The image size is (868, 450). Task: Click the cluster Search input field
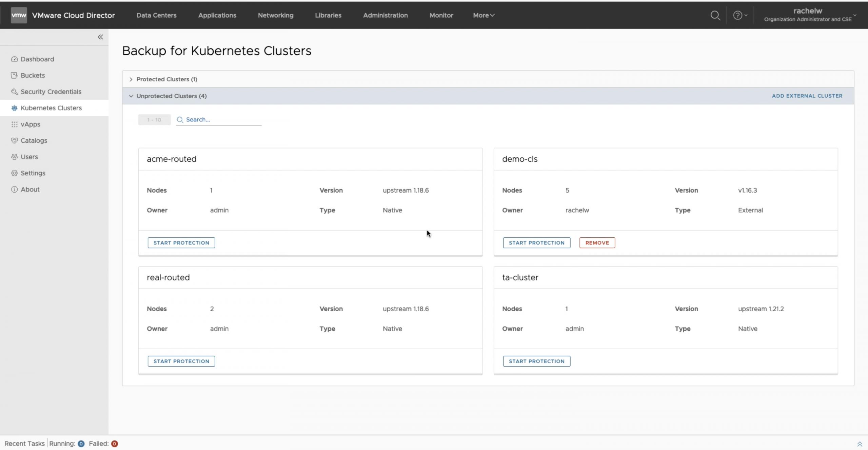point(222,120)
